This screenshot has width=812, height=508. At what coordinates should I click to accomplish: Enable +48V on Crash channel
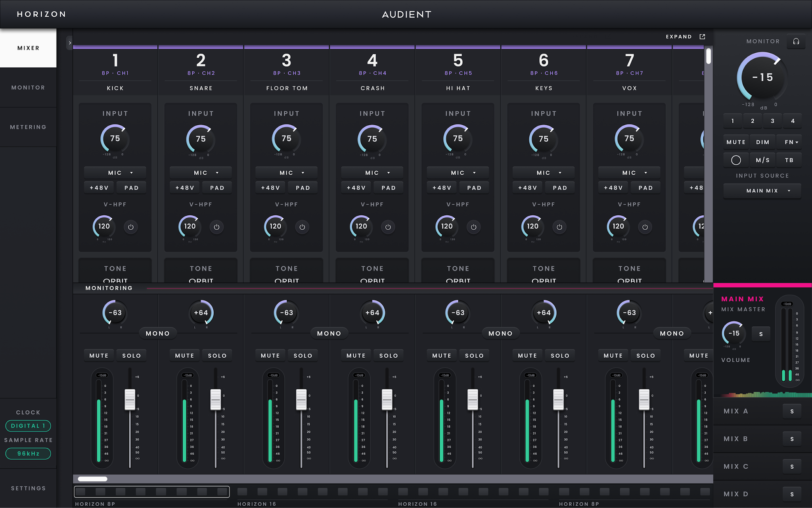point(356,188)
